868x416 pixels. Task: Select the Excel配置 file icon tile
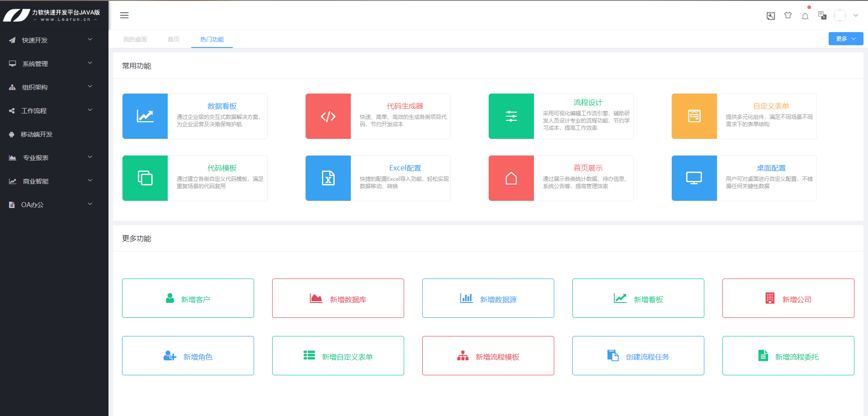(328, 178)
